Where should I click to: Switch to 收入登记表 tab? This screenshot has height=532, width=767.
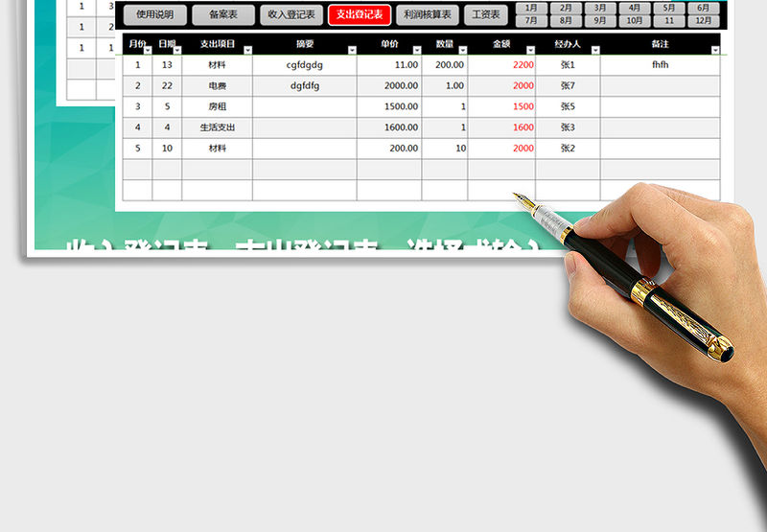point(291,15)
